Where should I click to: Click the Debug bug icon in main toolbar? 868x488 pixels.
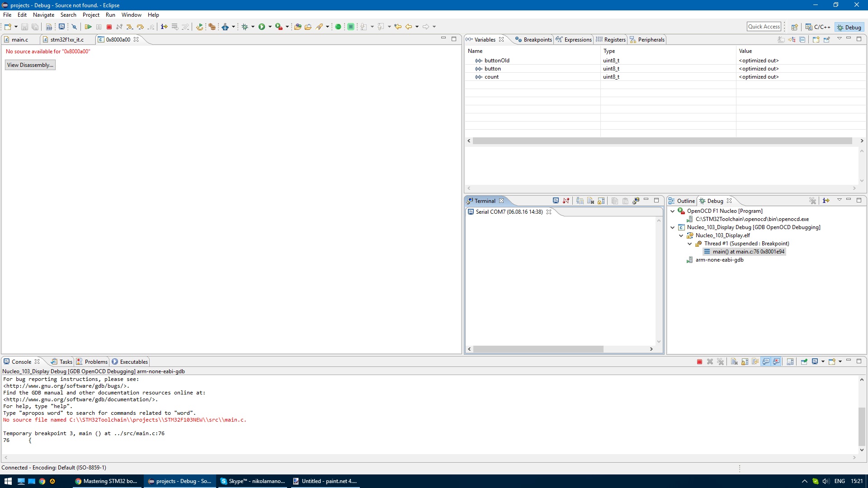coord(245,27)
